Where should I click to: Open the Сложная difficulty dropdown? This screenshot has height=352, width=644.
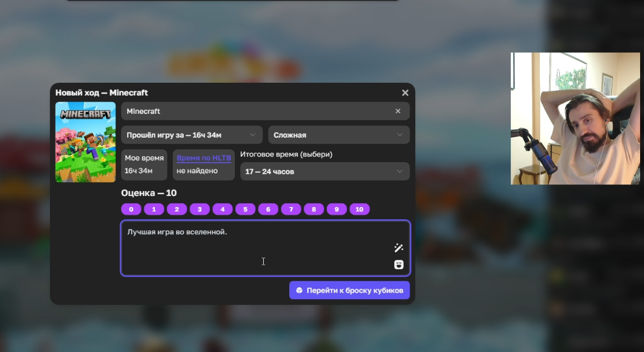click(x=339, y=135)
